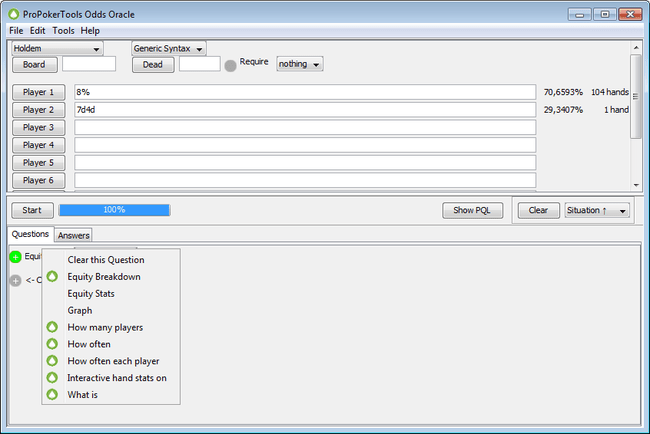Choose Clear this Question from menu

111,259
